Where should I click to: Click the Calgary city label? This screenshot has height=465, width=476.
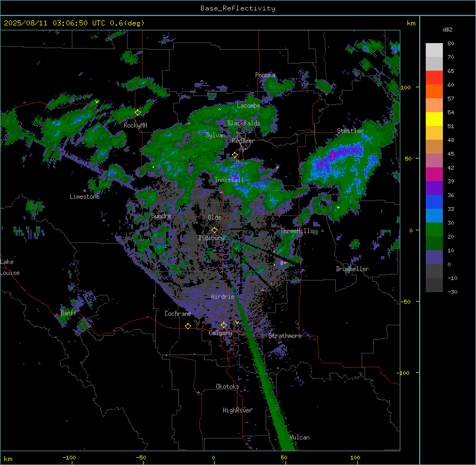(220, 333)
